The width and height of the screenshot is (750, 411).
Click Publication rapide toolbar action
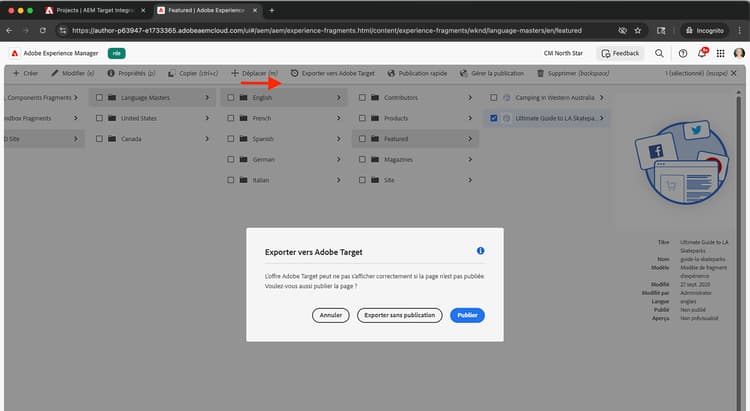pos(417,73)
